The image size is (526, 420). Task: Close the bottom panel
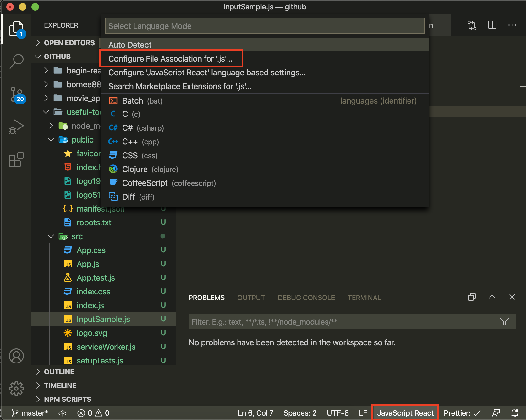[x=512, y=297]
